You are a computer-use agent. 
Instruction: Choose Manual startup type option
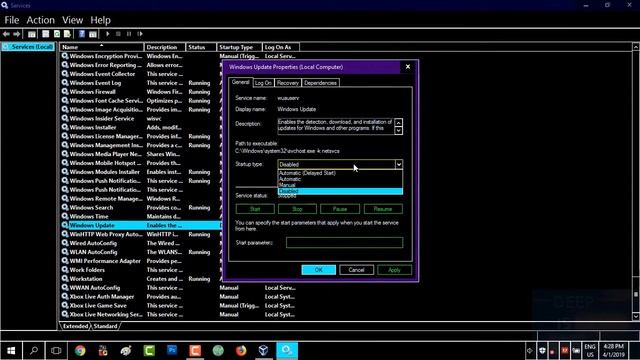pyautogui.click(x=287, y=185)
